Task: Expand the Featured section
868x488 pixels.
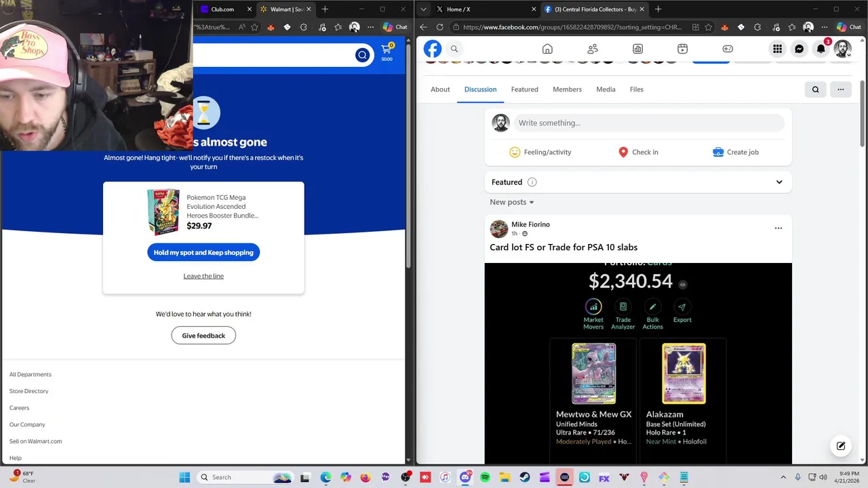Action: 779,182
